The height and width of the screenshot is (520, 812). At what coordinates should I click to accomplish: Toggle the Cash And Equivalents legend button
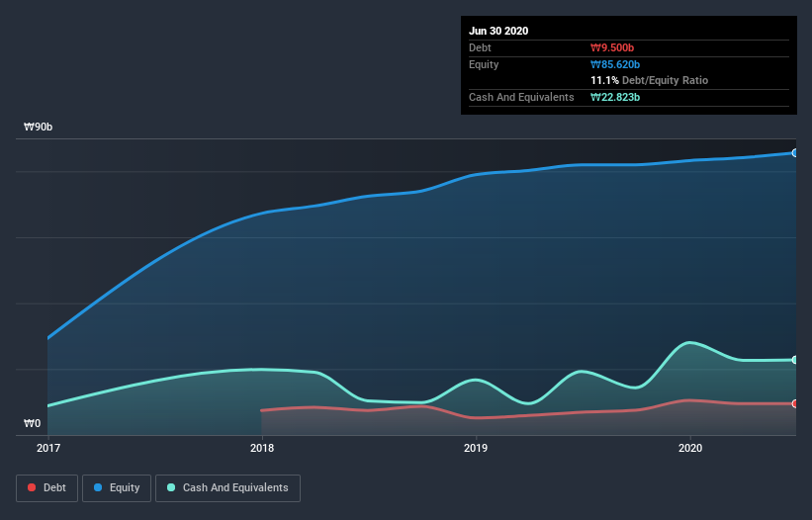(x=227, y=488)
